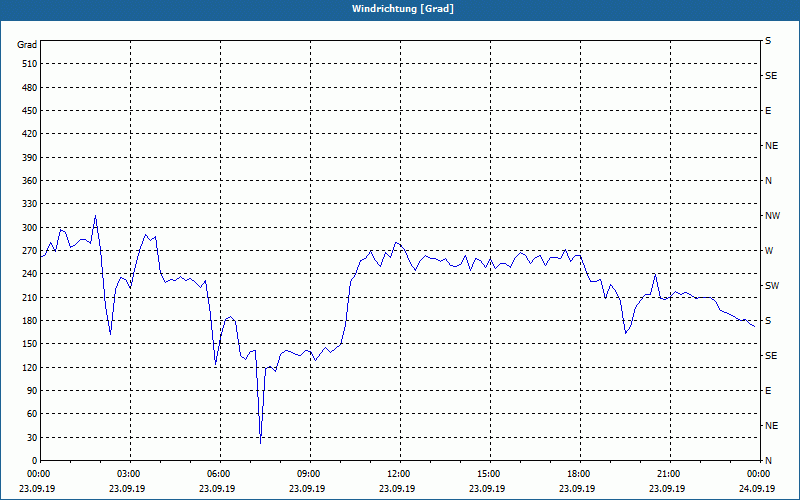Select the 23.09.19 date under 06:00

click(x=217, y=489)
